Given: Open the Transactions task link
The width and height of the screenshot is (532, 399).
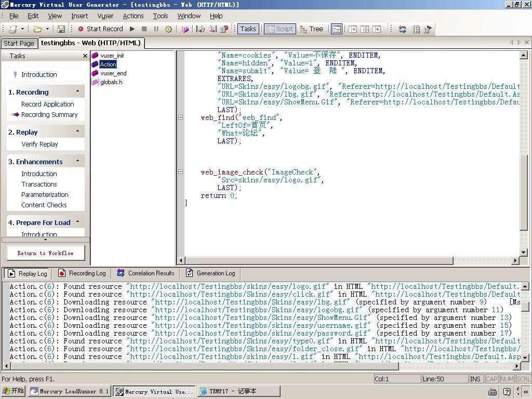Looking at the screenshot, I should tap(39, 184).
